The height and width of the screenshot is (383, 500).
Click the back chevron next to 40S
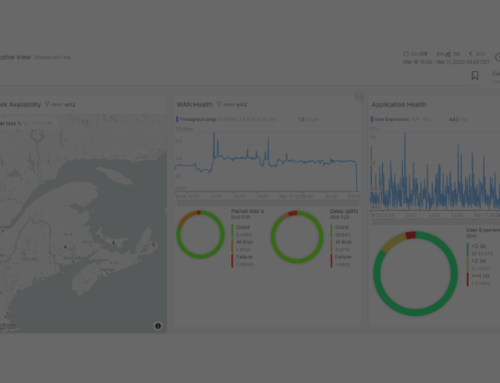click(471, 54)
